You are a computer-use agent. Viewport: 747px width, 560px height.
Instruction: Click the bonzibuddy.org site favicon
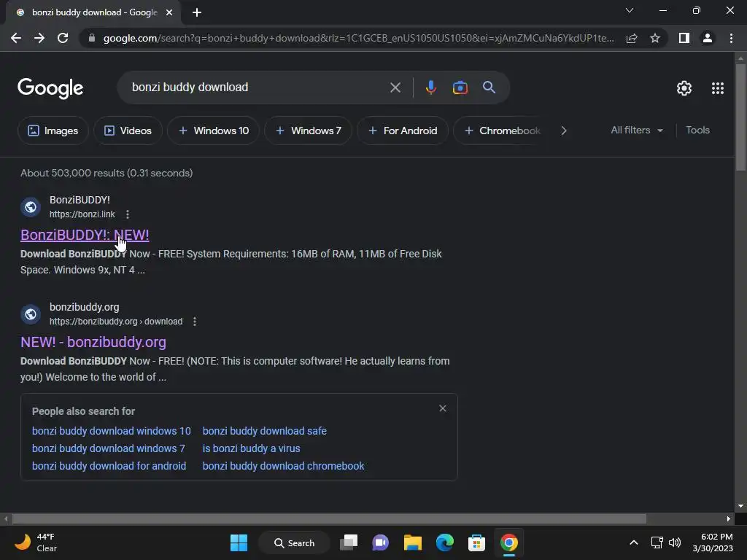[31, 314]
